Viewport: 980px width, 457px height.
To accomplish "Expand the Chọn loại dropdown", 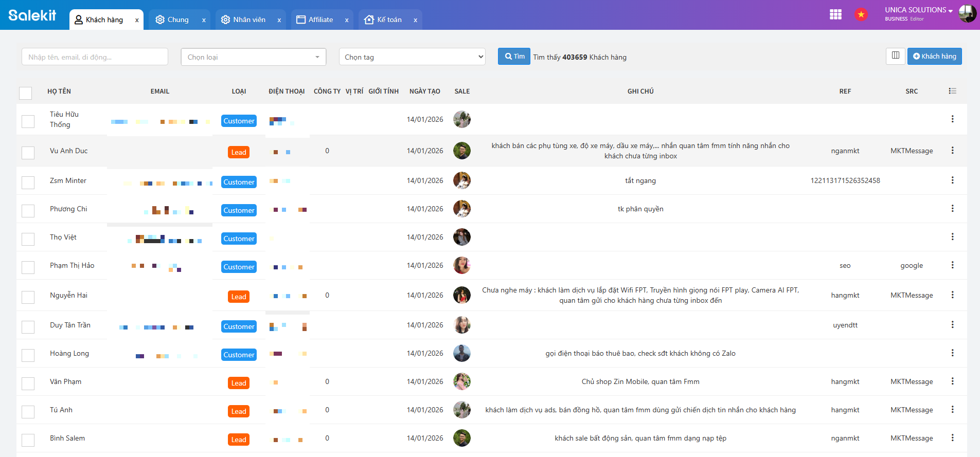I will click(253, 57).
